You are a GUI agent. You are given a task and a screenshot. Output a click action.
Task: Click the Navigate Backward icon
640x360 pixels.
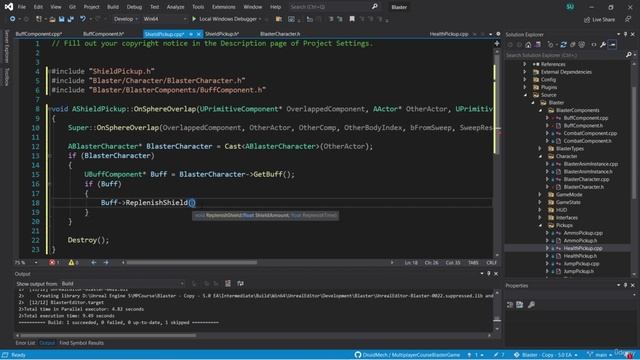tap(12, 19)
